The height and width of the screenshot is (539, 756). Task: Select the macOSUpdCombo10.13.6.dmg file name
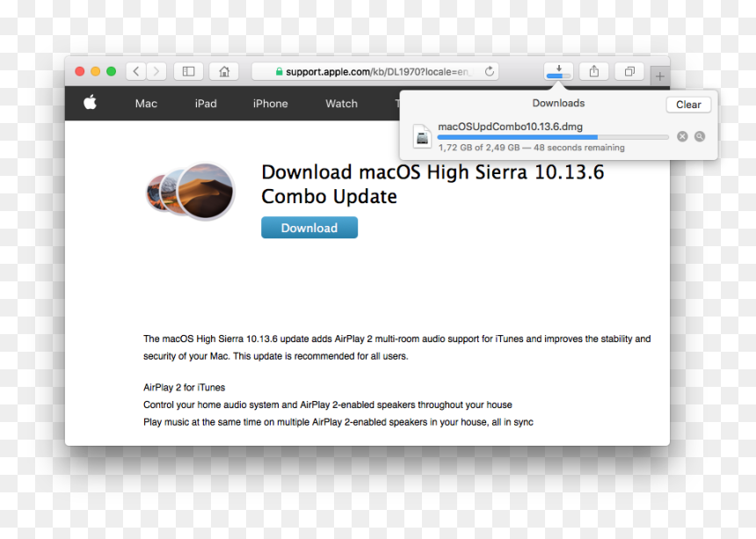click(510, 127)
